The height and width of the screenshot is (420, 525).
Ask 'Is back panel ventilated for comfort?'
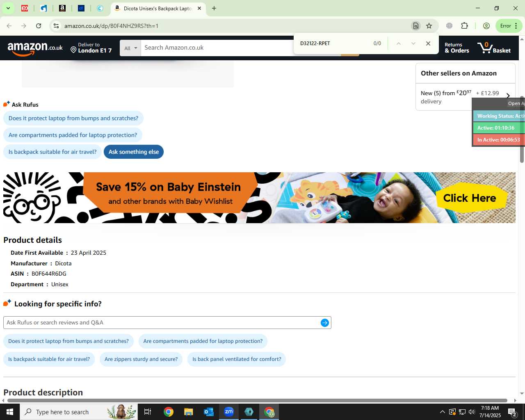[237, 359]
